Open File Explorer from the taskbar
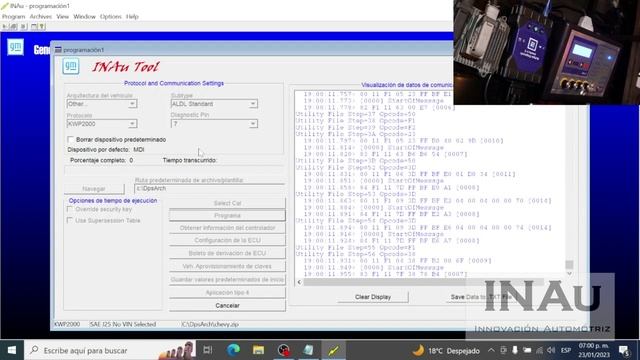The width and height of the screenshot is (640, 360). point(258,350)
